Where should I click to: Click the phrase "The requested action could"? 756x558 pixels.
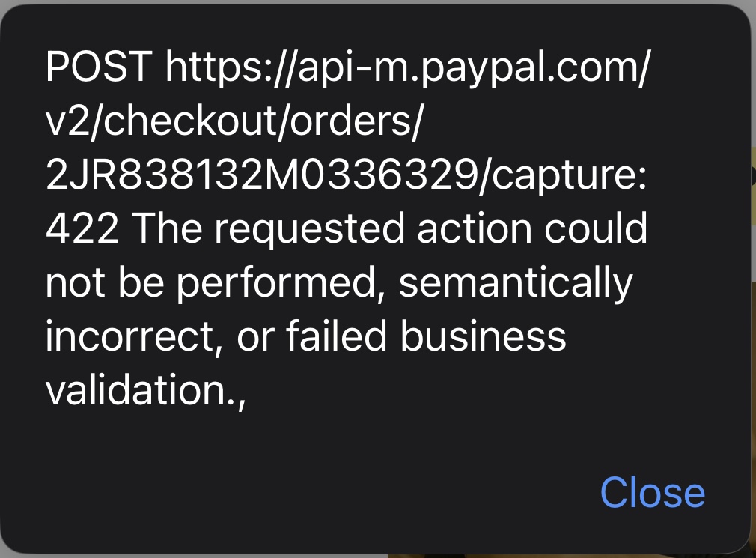click(x=389, y=228)
